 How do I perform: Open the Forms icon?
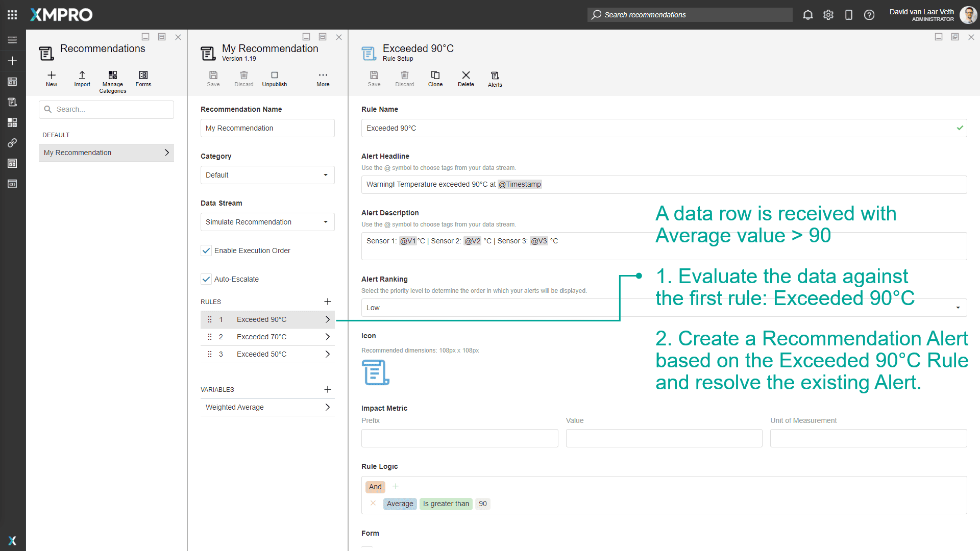[x=143, y=78]
